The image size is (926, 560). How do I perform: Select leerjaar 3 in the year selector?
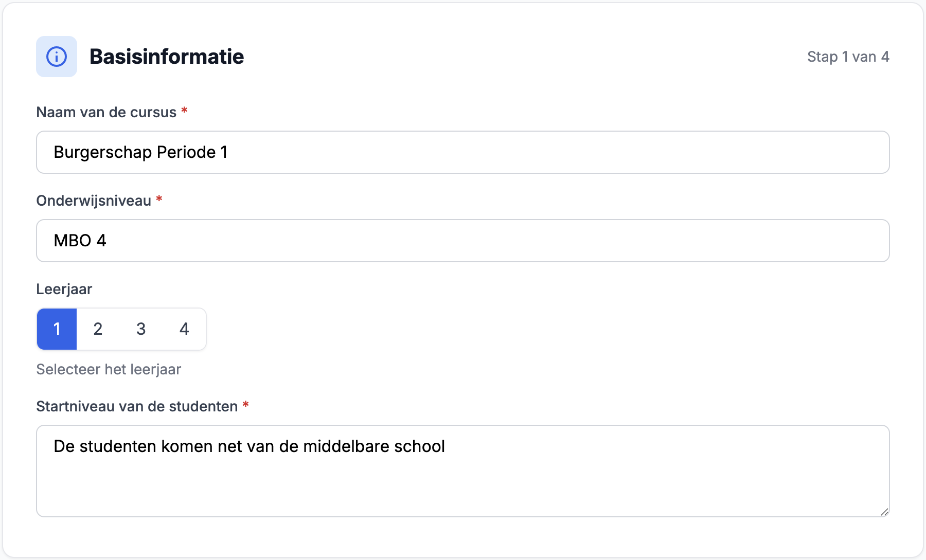pos(141,329)
